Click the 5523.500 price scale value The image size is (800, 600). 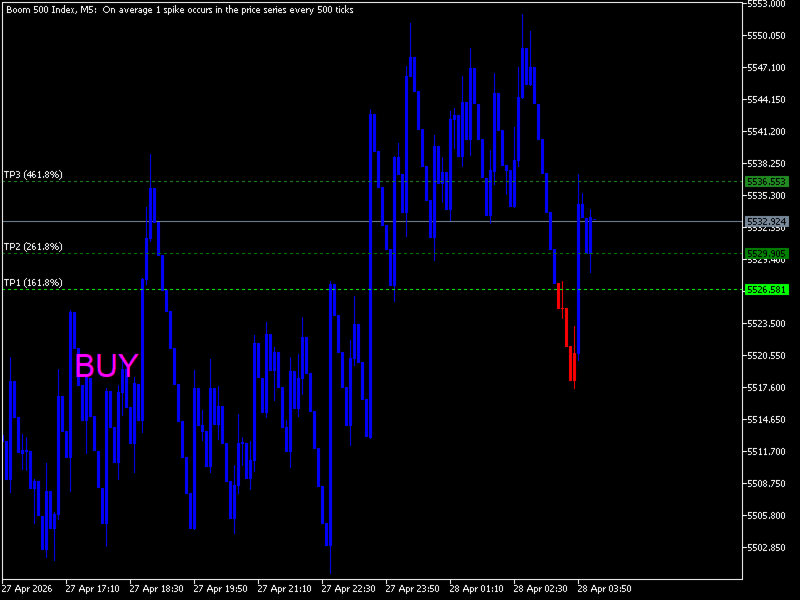766,323
